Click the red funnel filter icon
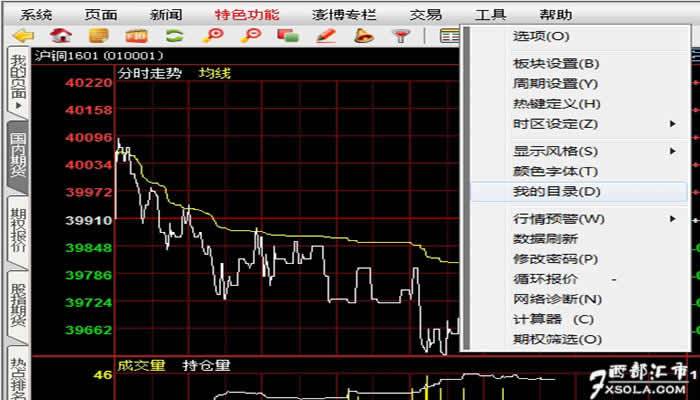Screen dimensions: 700x400 pos(401,36)
